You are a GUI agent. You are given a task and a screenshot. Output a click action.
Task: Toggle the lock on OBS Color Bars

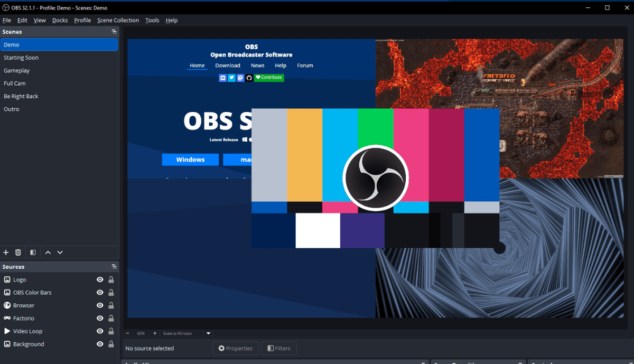click(111, 292)
